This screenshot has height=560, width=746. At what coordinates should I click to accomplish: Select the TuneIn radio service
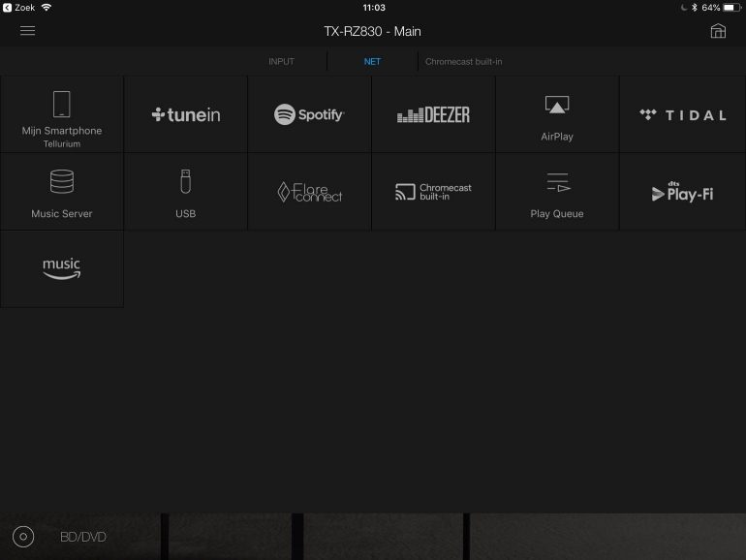coord(186,114)
